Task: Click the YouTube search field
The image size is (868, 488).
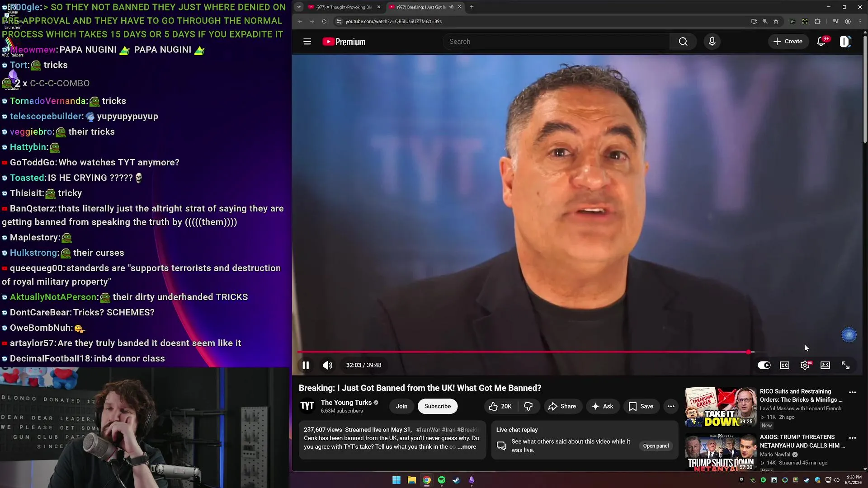Action: click(556, 42)
